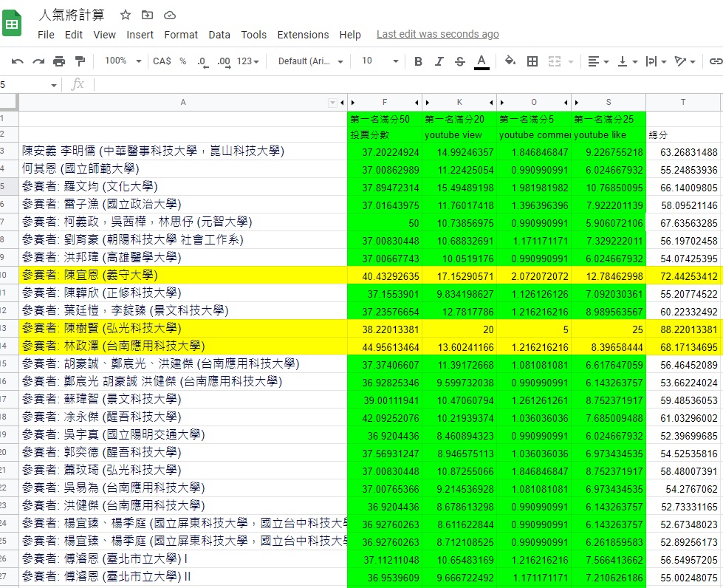723x588 pixels.
Task: Open text wrapping options
Action: [656, 61]
